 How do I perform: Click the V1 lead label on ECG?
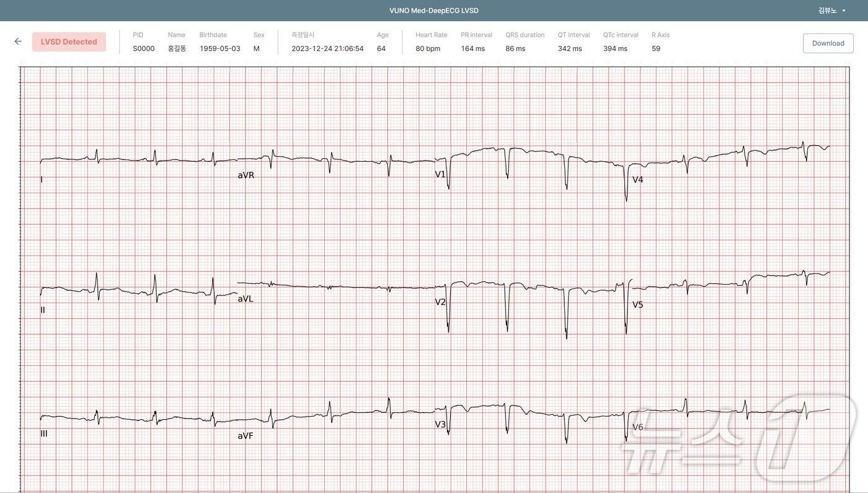(440, 174)
